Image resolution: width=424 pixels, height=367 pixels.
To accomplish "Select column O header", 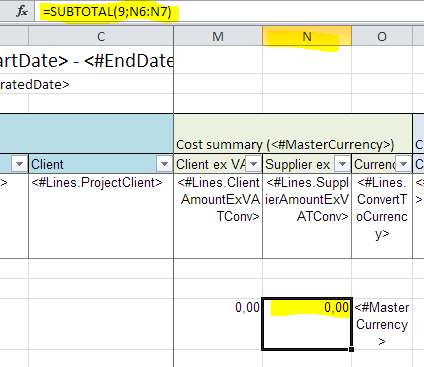I will coord(382,36).
